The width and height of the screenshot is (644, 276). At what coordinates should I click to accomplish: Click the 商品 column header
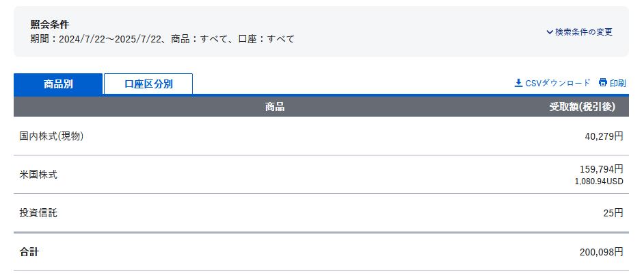point(275,107)
